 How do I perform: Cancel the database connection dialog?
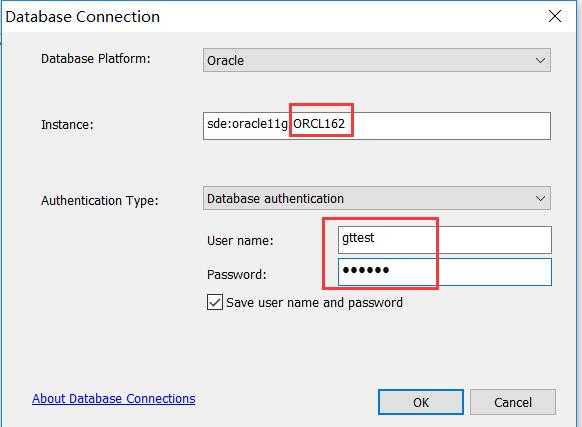[513, 402]
